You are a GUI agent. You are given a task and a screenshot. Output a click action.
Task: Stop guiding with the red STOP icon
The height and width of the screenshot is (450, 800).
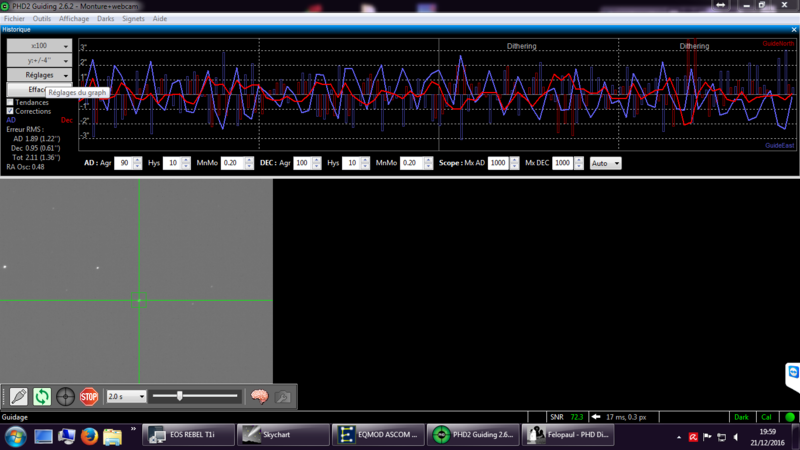point(89,396)
